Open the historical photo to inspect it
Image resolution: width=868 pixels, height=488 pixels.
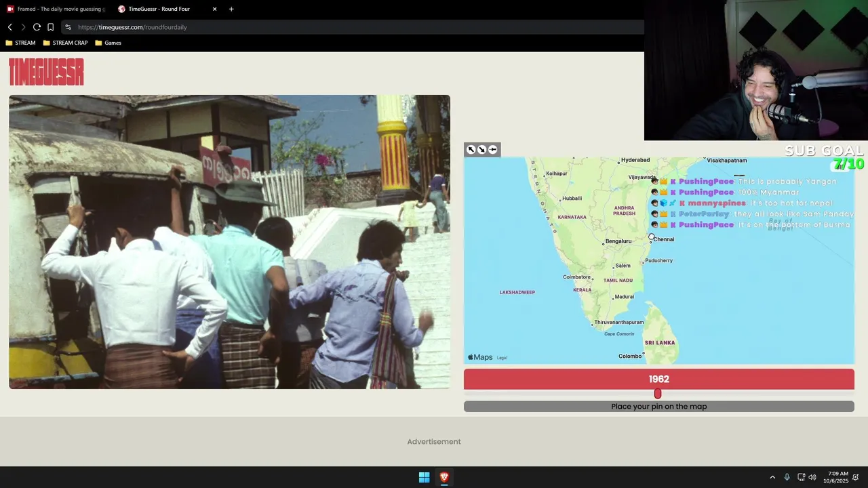tap(229, 242)
